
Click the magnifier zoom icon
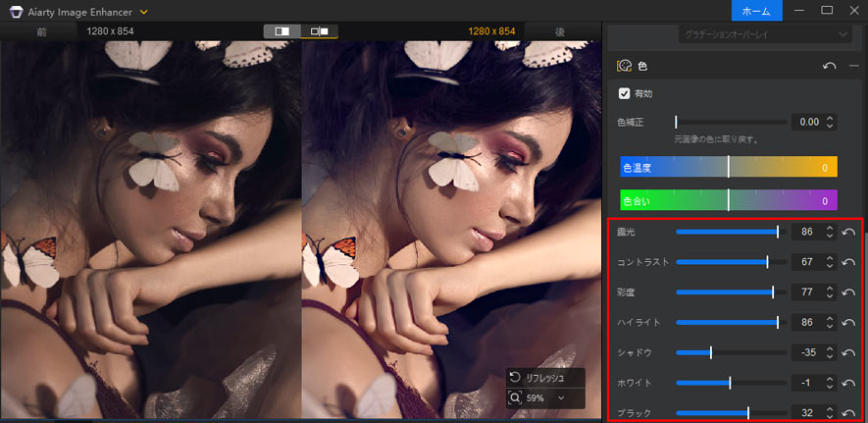tap(515, 397)
